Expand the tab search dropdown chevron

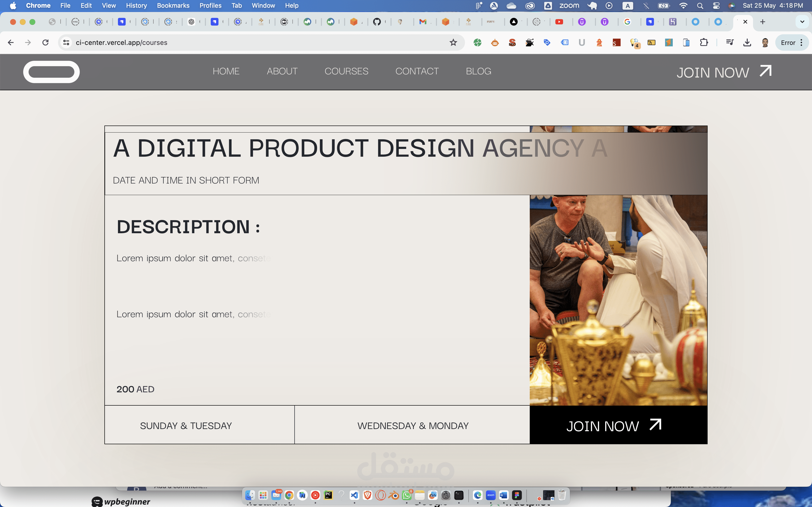point(802,22)
